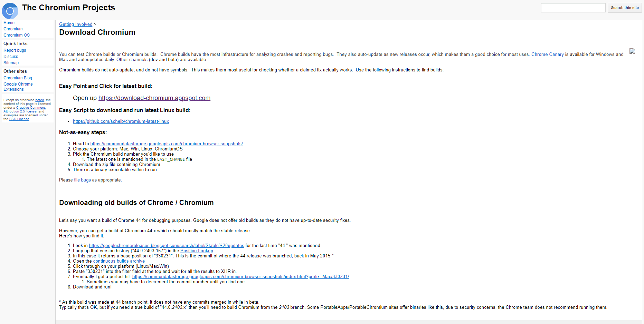Open the chromium-browser-snapshots storage link

click(167, 144)
